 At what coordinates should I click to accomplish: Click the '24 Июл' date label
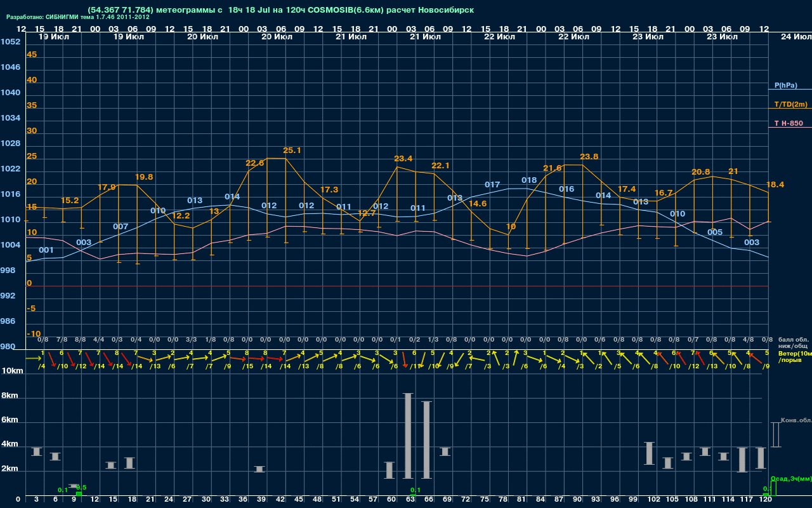coord(795,37)
